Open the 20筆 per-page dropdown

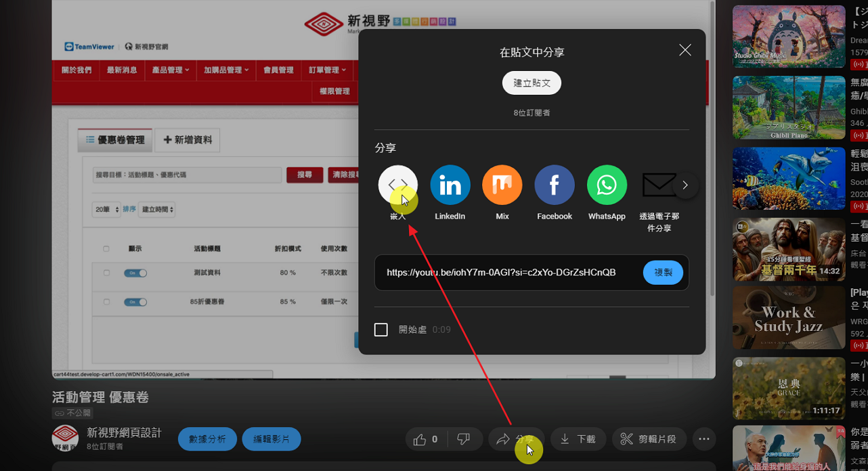coord(106,210)
